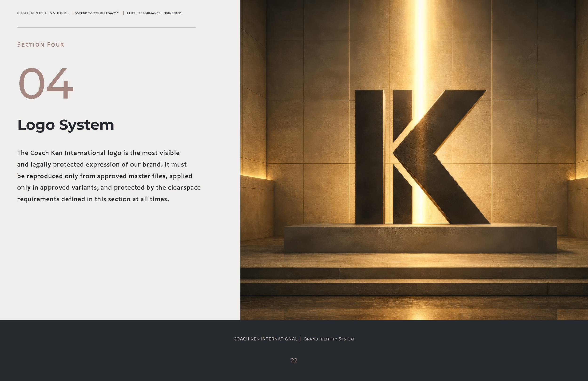Click the 'COACH KEN INTERNATIONAL' header text
Viewport: 588px width, 381px height.
[43, 13]
